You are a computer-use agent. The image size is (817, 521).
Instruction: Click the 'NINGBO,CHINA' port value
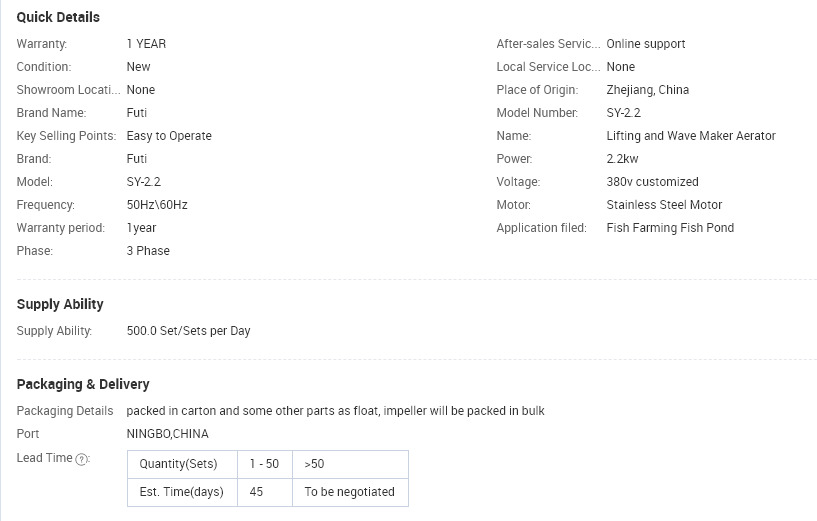pos(167,434)
